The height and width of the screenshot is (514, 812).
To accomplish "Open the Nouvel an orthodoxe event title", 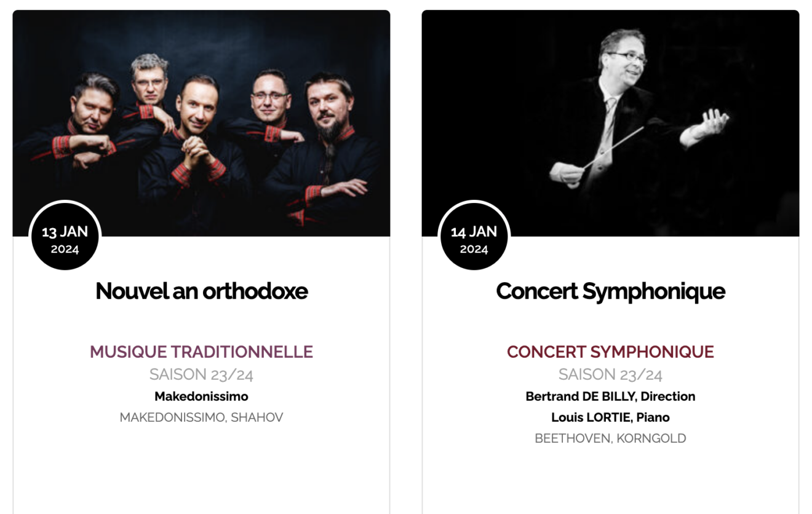I will (x=201, y=291).
